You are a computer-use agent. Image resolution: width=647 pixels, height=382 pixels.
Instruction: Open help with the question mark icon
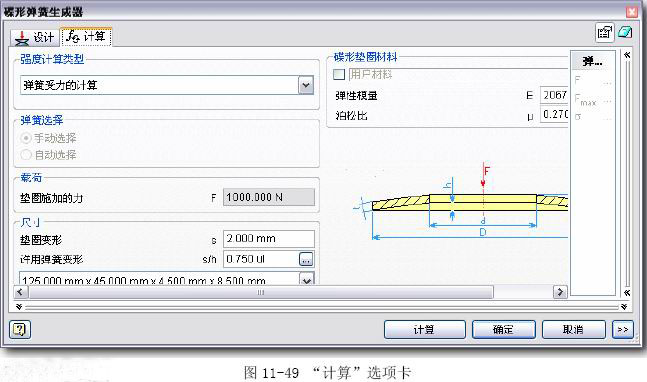click(x=19, y=330)
